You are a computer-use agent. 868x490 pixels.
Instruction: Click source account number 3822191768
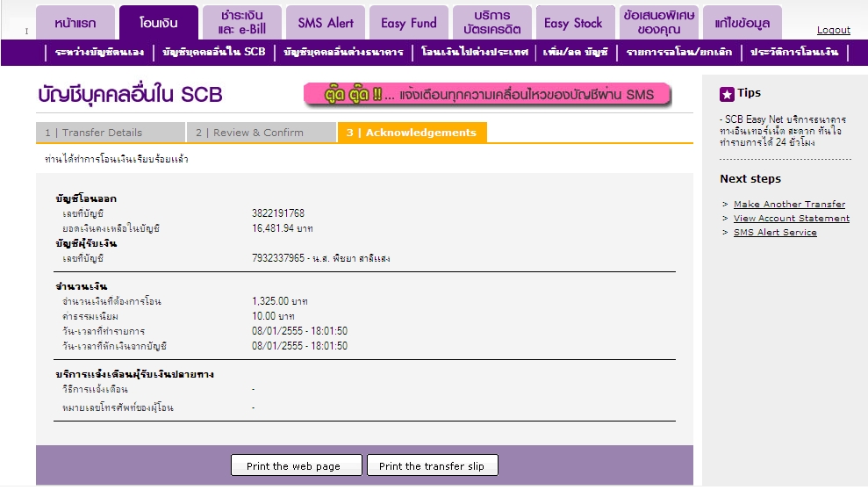pos(278,213)
